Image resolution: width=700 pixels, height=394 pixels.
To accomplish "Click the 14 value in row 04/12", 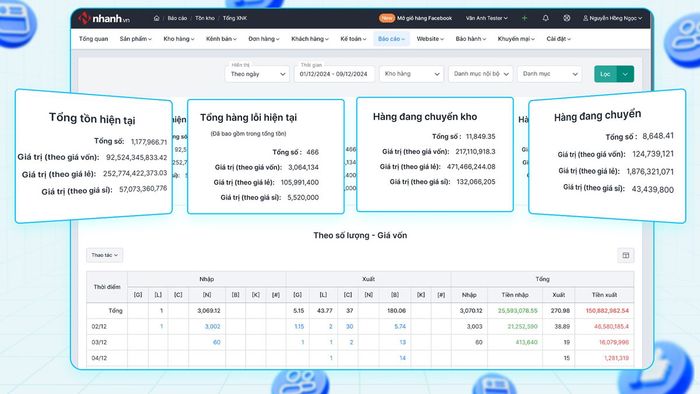I will [403, 358].
